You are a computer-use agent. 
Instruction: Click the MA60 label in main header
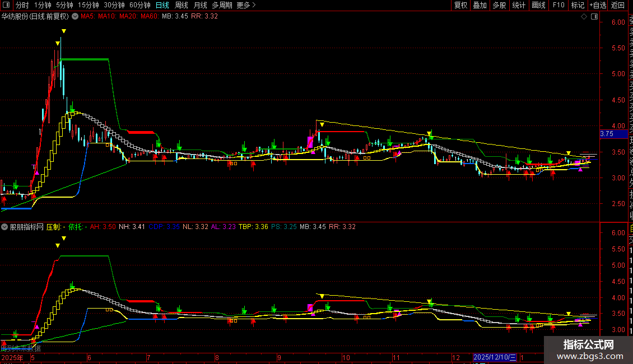click(x=149, y=16)
